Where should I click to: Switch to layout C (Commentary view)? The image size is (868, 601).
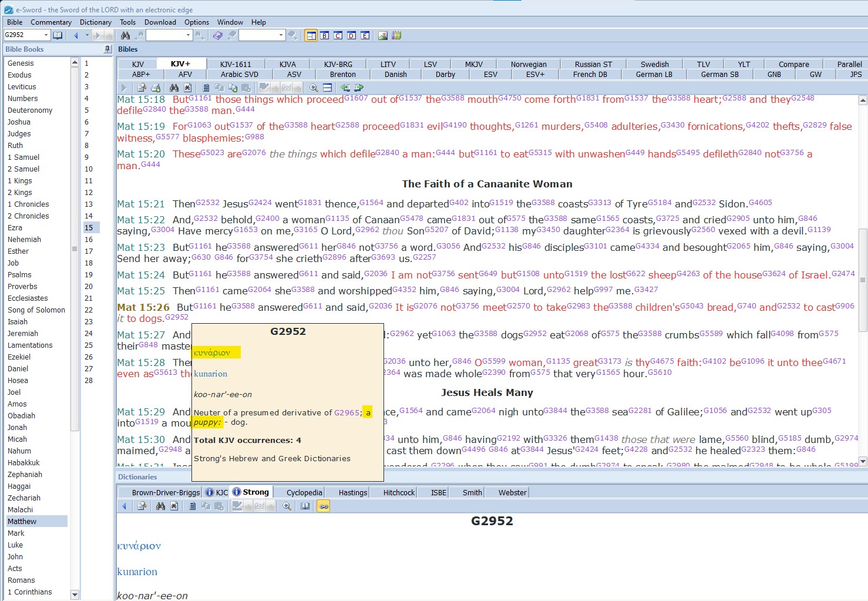pos(338,35)
